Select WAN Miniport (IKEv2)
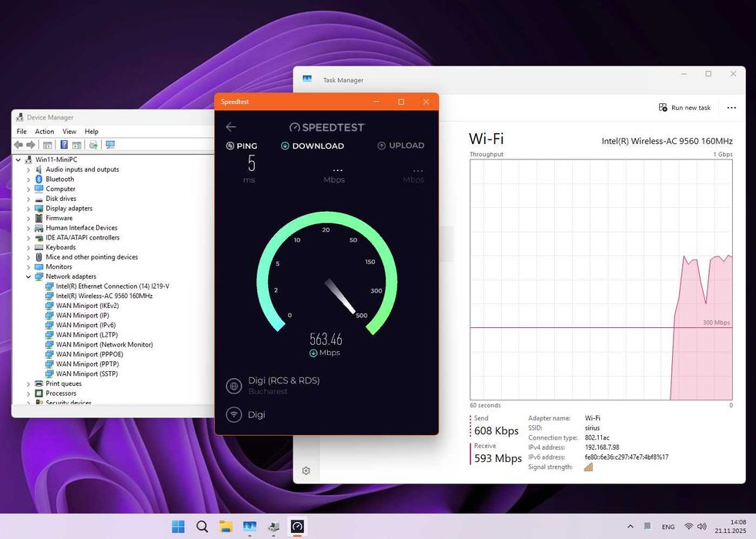This screenshot has height=539, width=756. point(87,306)
